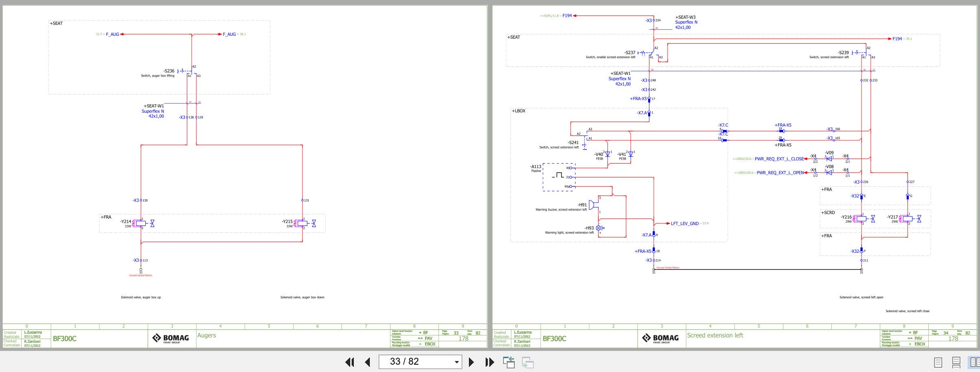
Task: Select the -V09 diode label
Action: pos(829,153)
